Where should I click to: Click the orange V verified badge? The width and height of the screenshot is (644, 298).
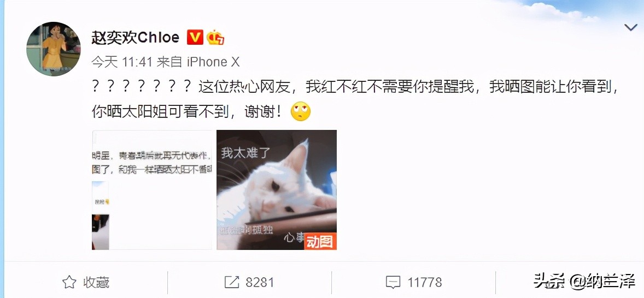click(195, 38)
